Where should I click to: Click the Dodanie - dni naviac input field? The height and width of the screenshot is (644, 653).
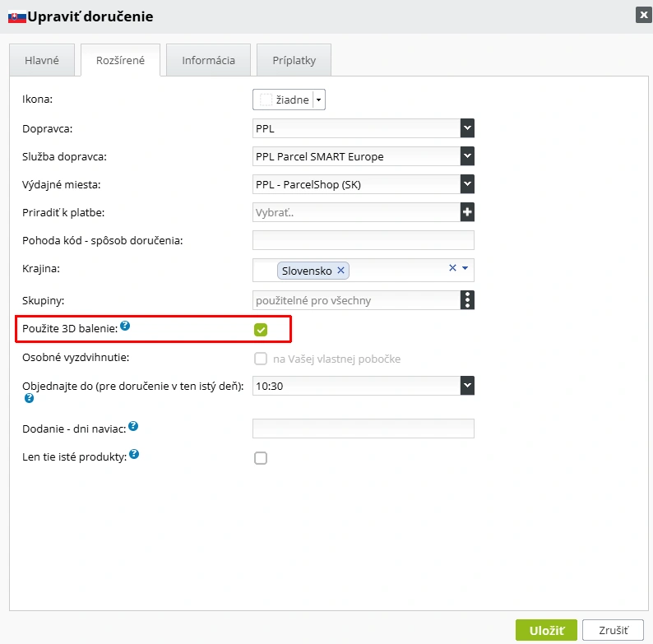coord(364,429)
